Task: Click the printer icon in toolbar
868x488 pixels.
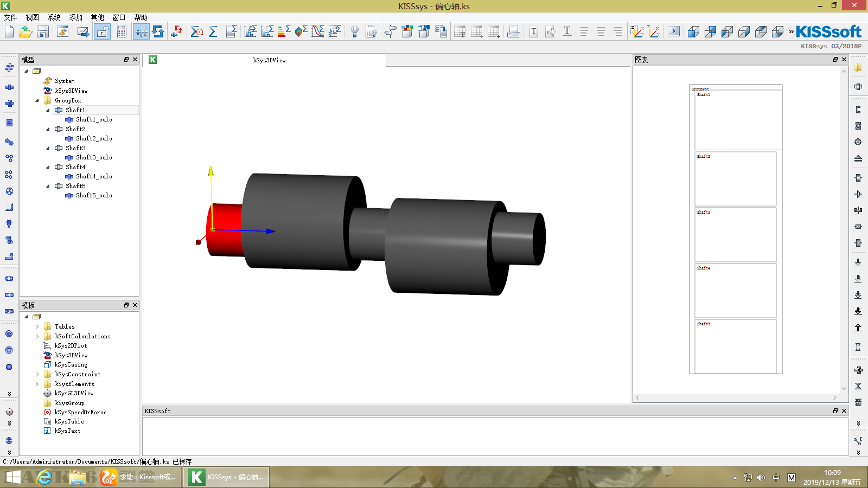Action: pyautogui.click(x=513, y=31)
